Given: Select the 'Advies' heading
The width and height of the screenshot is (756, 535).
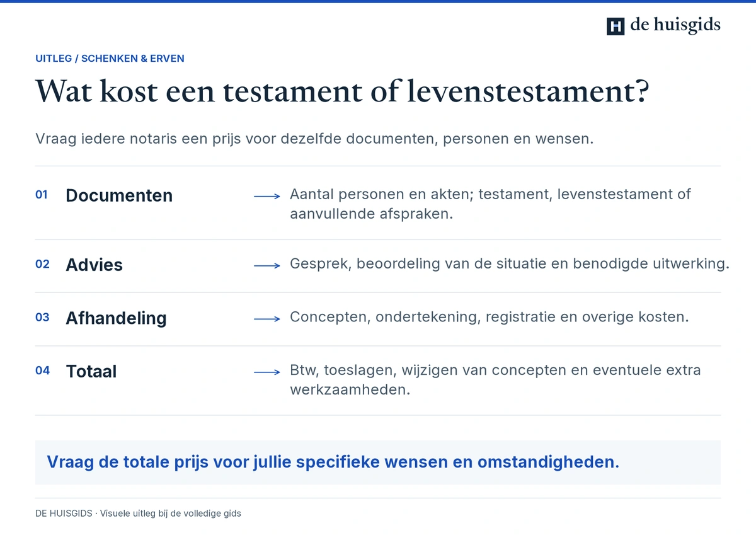Looking at the screenshot, I should pyautogui.click(x=94, y=265).
